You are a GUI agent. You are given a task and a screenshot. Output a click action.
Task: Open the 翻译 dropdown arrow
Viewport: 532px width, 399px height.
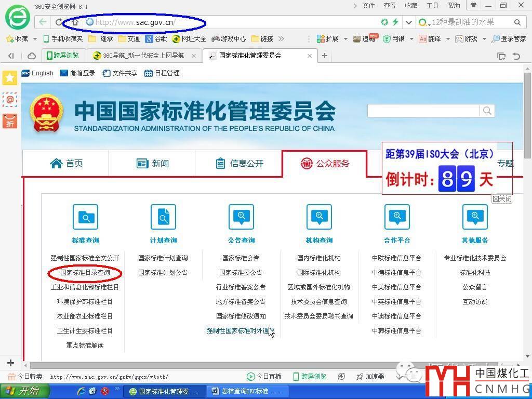pyautogui.click(x=447, y=39)
